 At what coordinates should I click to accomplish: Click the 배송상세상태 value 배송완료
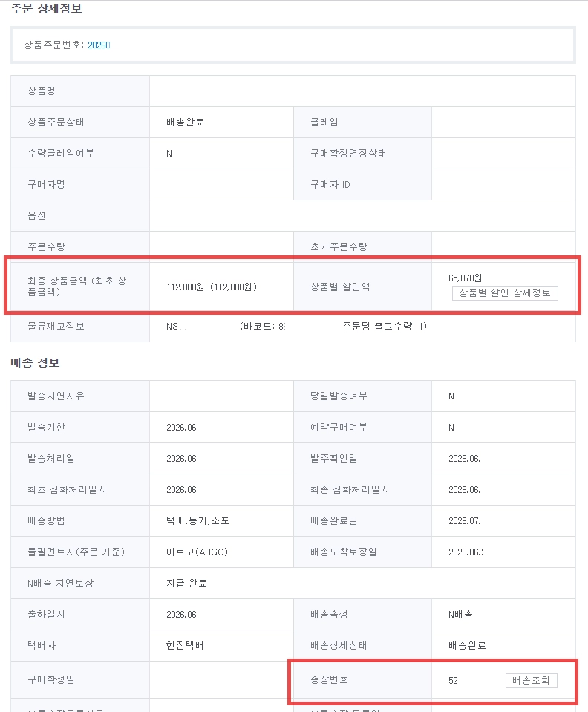click(x=467, y=645)
